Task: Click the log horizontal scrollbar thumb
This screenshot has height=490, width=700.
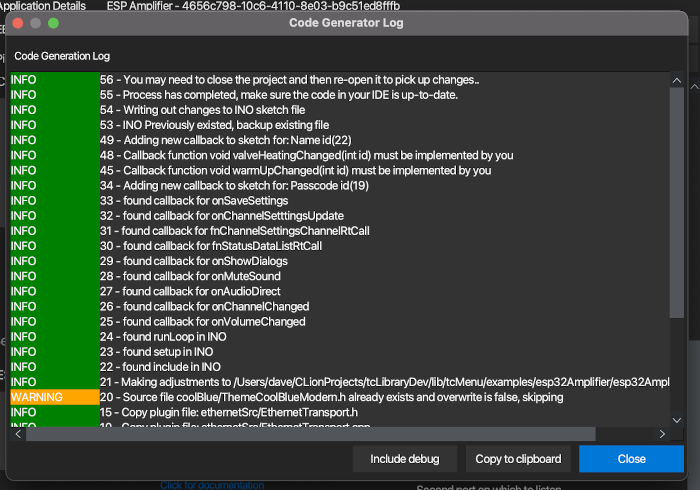Action: pyautogui.click(x=311, y=434)
